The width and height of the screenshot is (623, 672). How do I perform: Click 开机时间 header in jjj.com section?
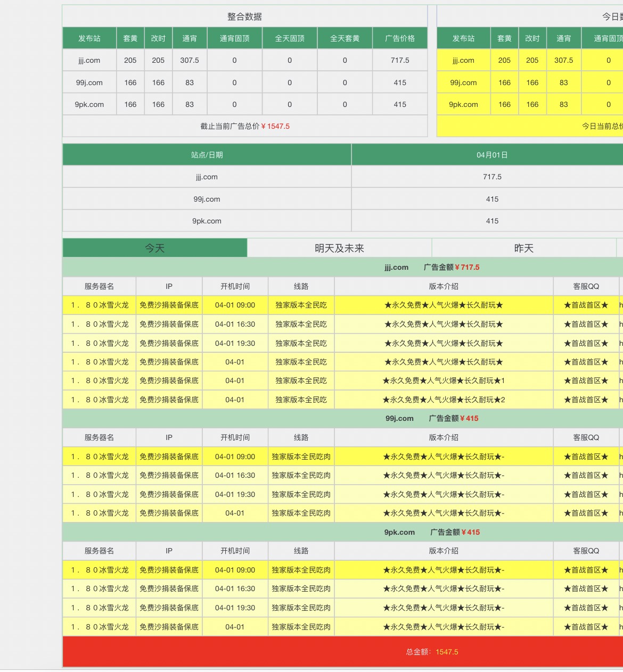(235, 286)
